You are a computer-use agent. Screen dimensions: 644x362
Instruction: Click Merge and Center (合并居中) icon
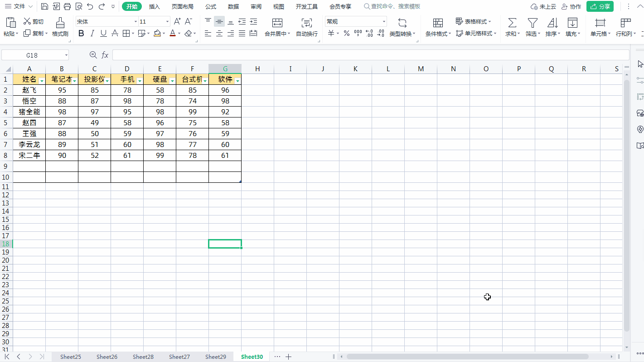[277, 23]
